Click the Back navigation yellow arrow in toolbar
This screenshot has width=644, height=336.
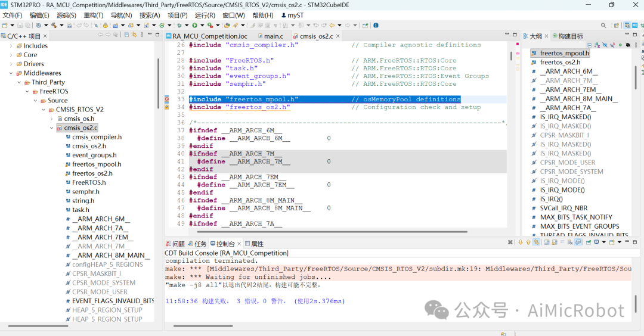coord(332,25)
